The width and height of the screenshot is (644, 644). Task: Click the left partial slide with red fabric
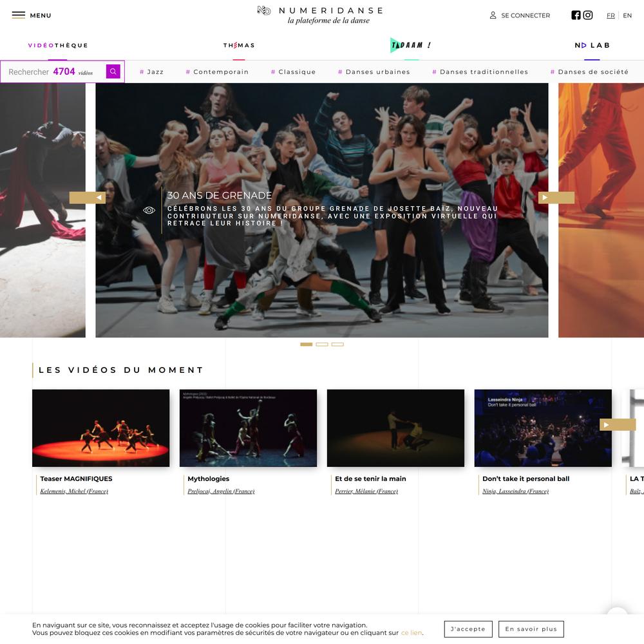coord(43,210)
